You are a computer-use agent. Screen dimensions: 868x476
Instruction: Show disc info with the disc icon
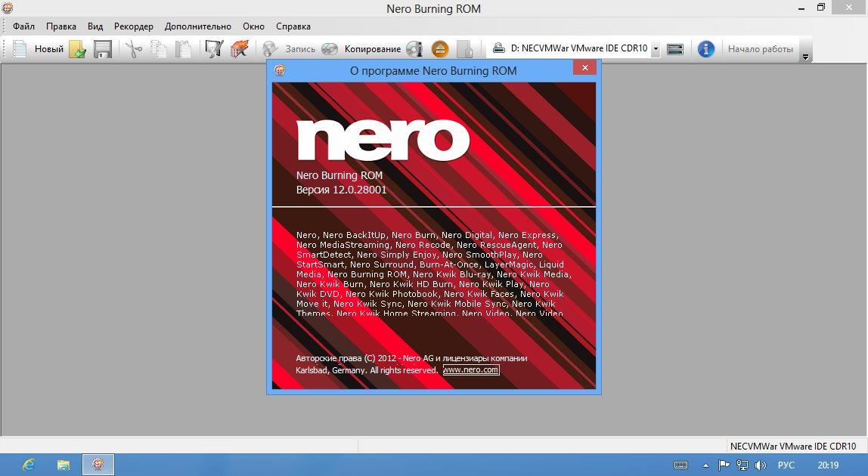coord(414,48)
